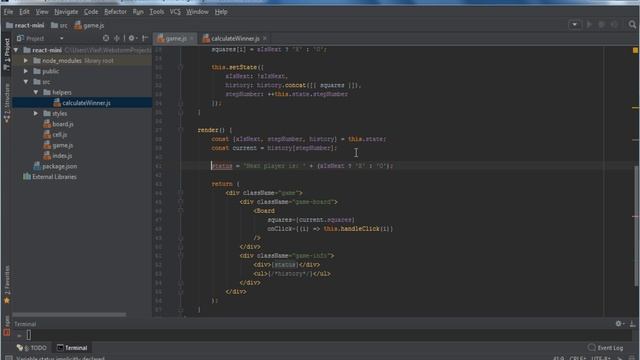
Task: Click the Run play icon
Action: tap(589, 25)
